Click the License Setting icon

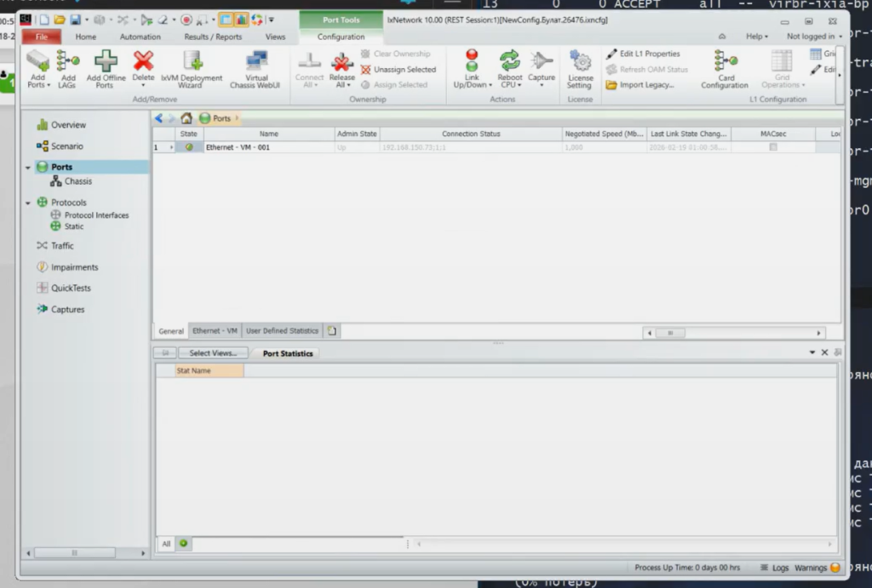(580, 61)
